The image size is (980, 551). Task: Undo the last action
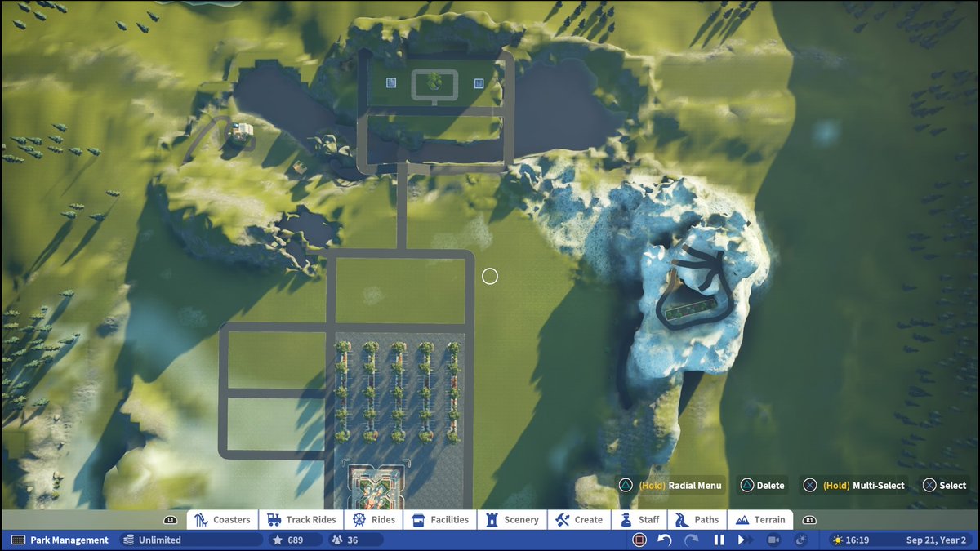(665, 540)
